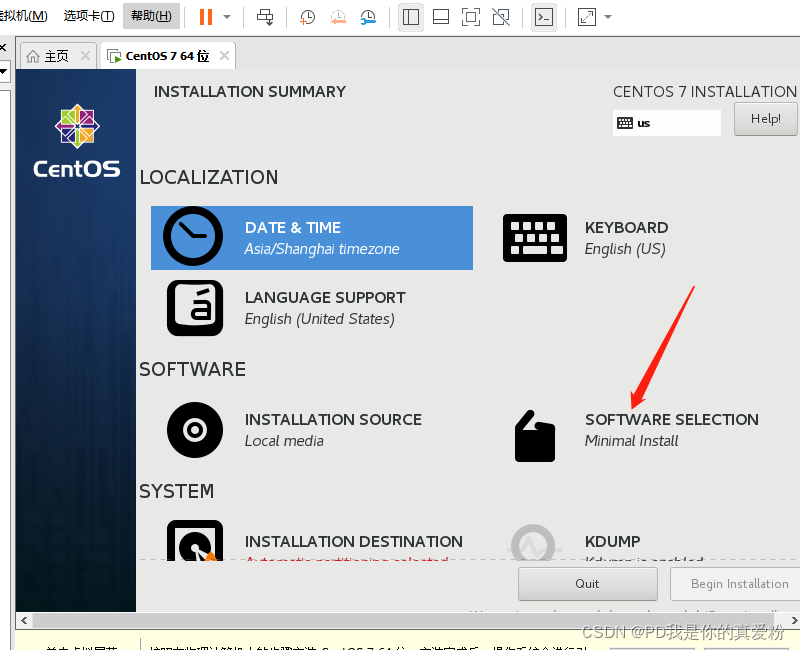
Task: Revert the VM to its last snapshot
Action: (x=338, y=17)
